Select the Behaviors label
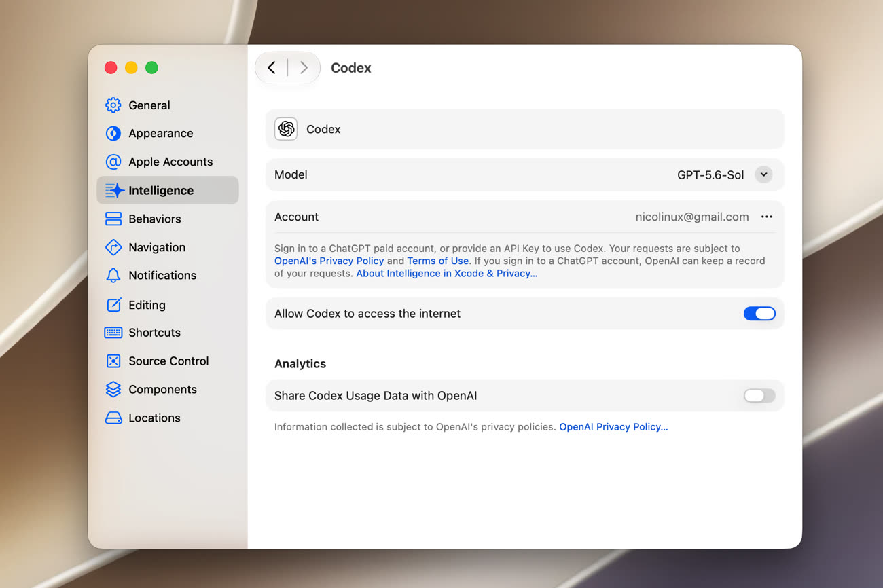Viewport: 883px width, 588px height. [155, 219]
